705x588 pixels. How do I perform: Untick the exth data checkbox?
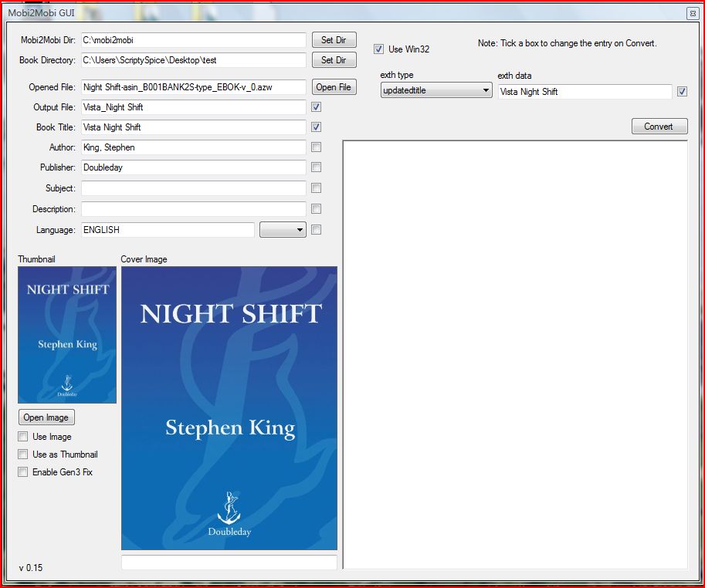682,92
